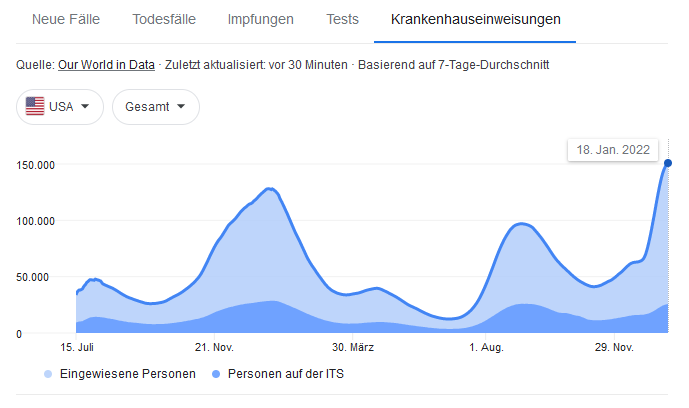Click the 18. Jan. 2022 tooltip
The image size is (689, 408).
point(613,150)
